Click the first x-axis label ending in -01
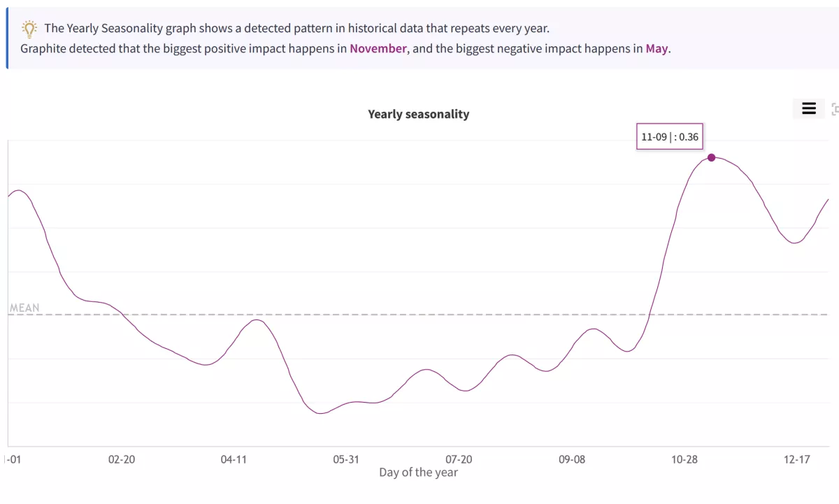The image size is (839, 504). pos(11,459)
